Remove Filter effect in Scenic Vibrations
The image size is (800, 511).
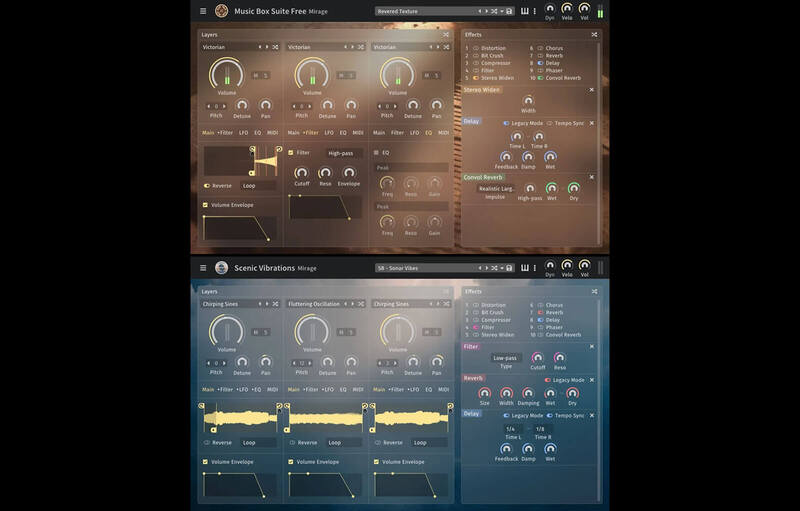(x=592, y=347)
